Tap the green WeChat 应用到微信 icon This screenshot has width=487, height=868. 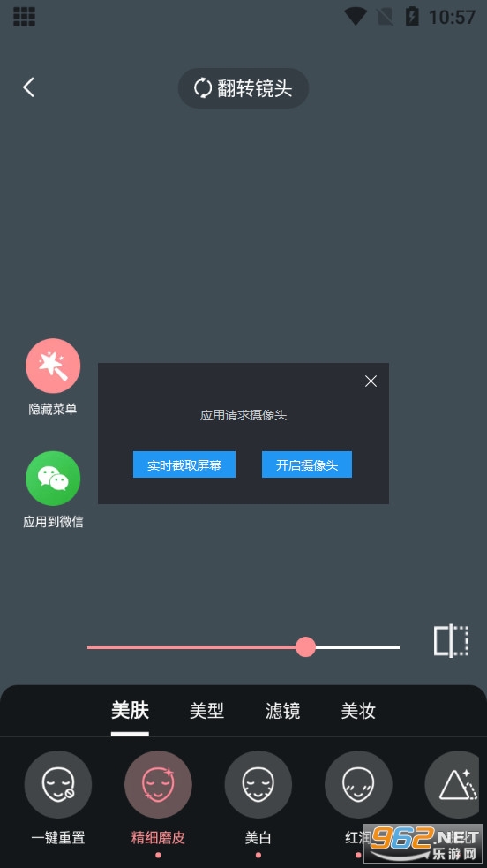click(53, 479)
